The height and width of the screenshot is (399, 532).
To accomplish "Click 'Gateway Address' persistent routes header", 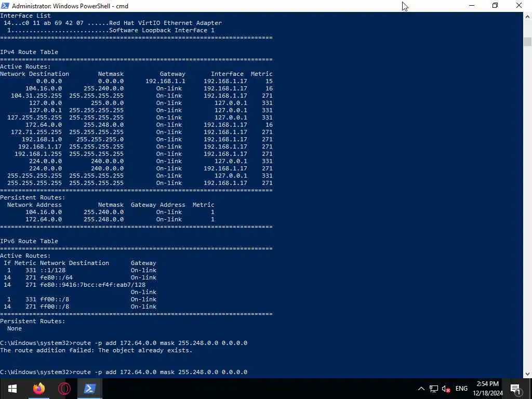I will pos(158,205).
